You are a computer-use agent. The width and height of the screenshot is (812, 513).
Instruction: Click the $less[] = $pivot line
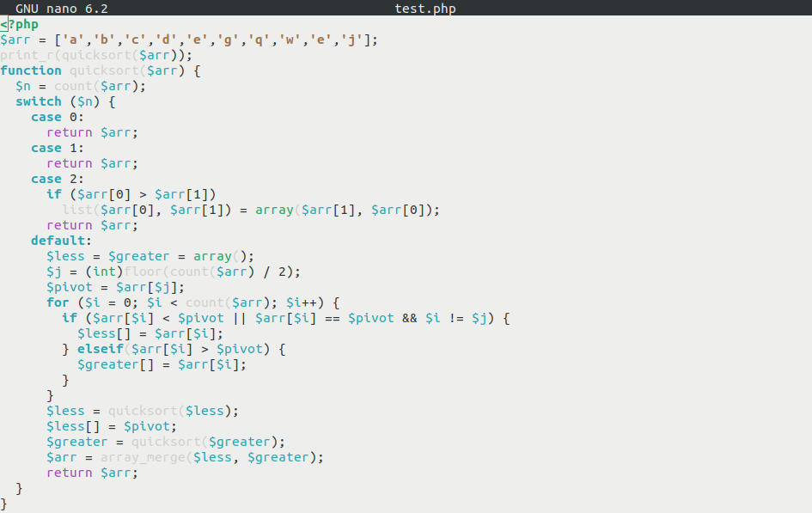click(x=112, y=427)
